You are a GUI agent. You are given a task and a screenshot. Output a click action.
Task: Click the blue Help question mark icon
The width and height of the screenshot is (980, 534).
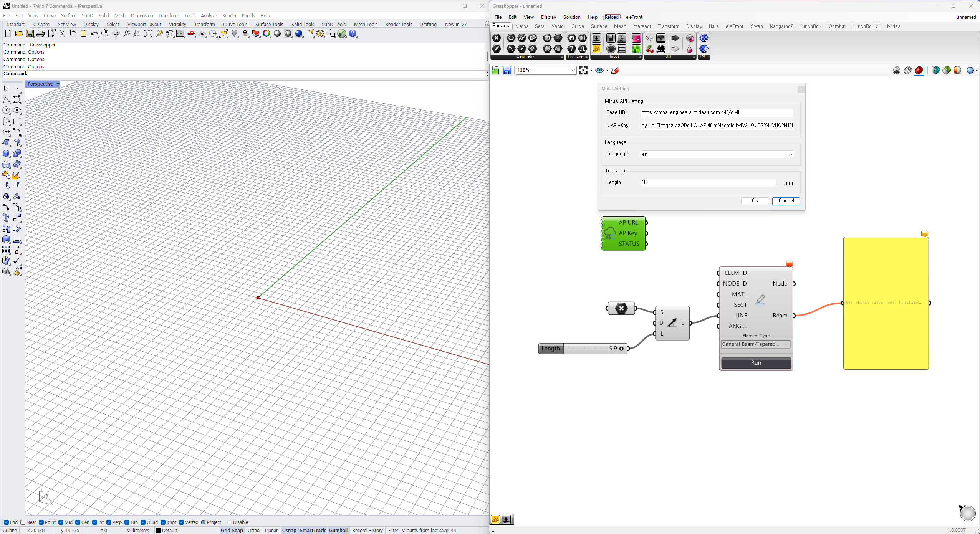click(x=353, y=34)
